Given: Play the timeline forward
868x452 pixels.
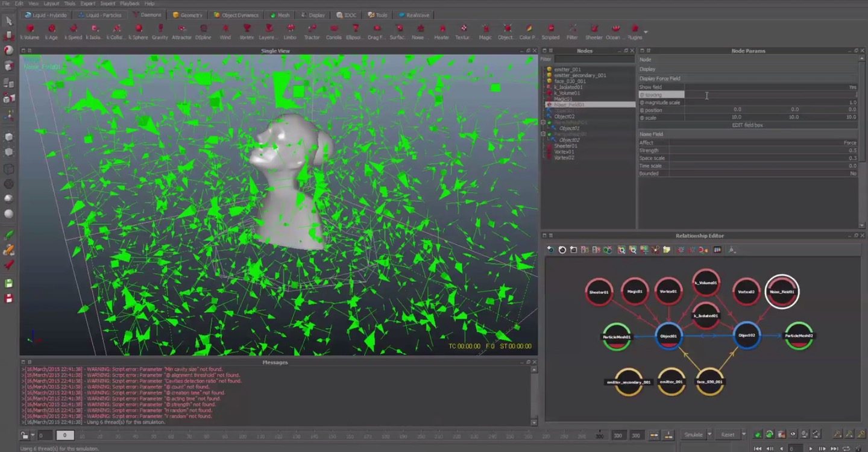Looking at the screenshot, I should click(x=811, y=448).
